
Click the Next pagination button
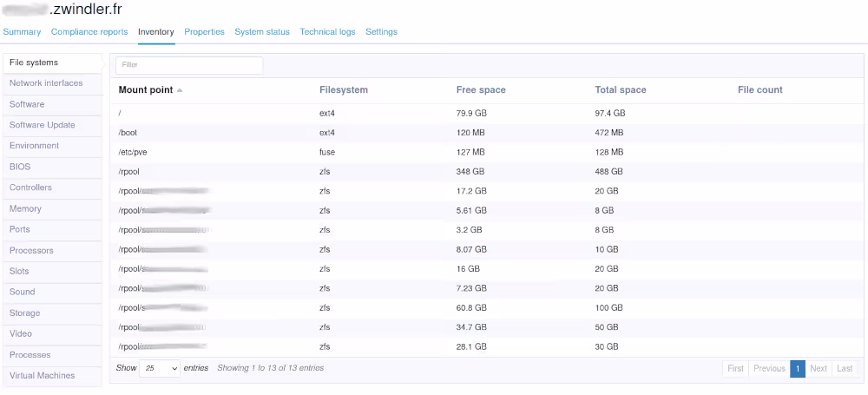tap(819, 369)
